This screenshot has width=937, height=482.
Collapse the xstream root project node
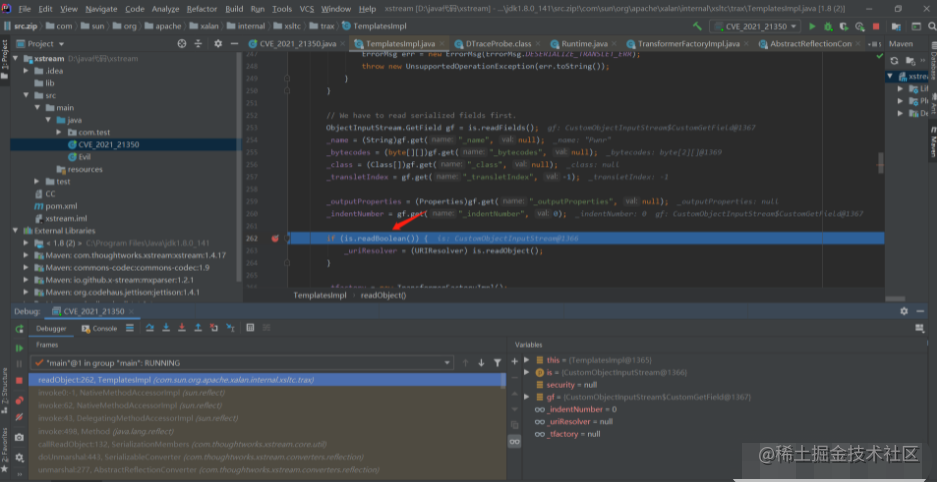(x=15, y=59)
